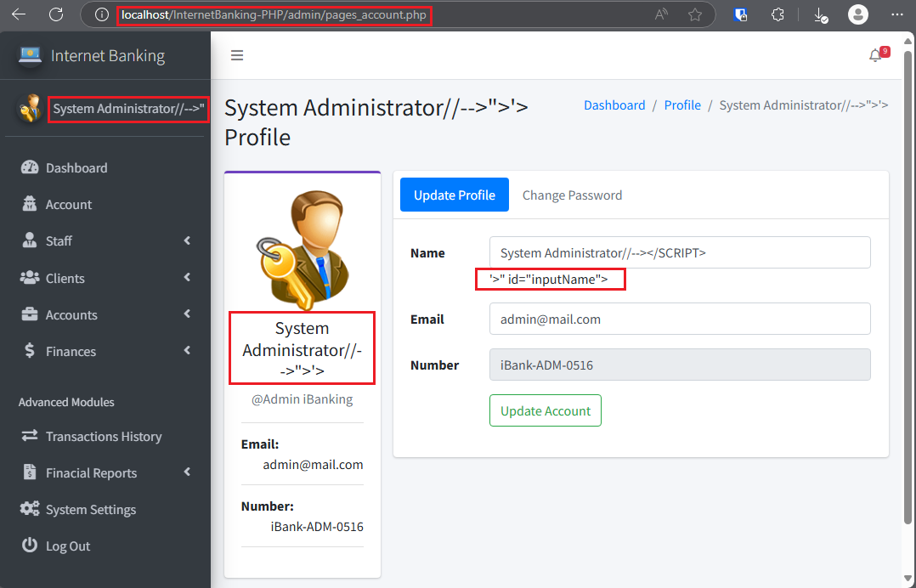916x588 pixels.
Task: Click the address bar URL
Action: (274, 14)
